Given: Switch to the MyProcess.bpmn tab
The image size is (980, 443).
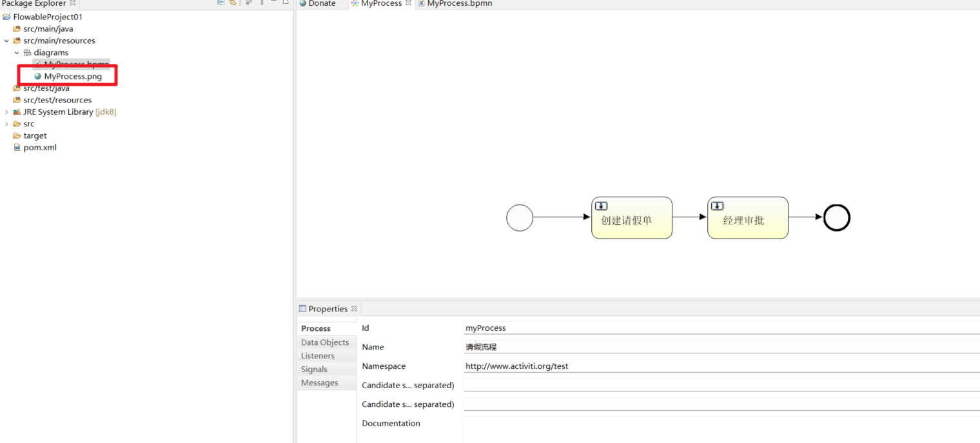Looking at the screenshot, I should 455,4.
